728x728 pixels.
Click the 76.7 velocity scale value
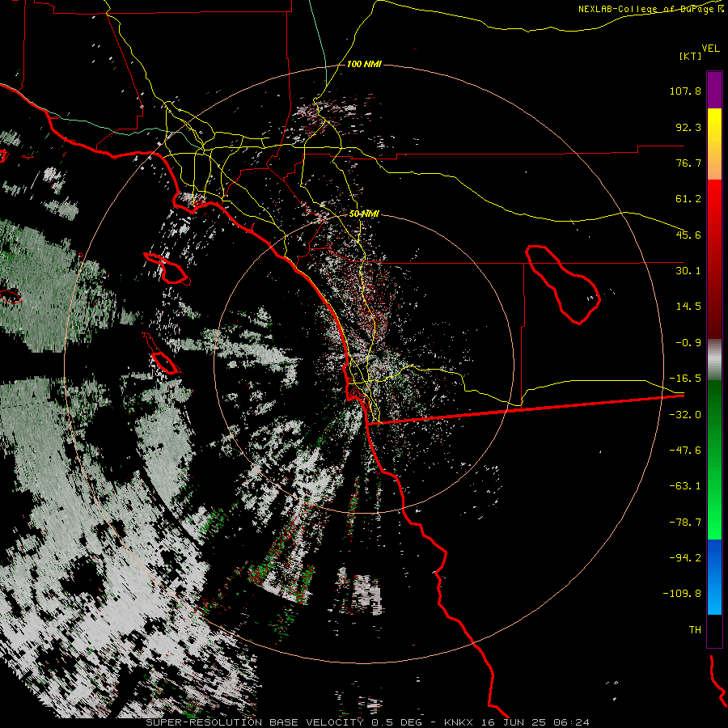(x=688, y=163)
